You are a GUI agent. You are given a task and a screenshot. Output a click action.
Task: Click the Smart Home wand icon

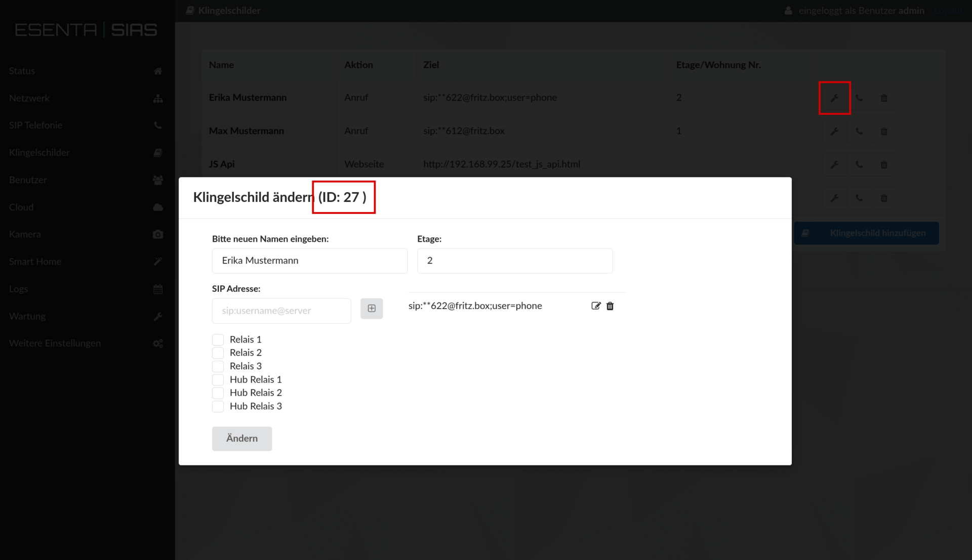pyautogui.click(x=158, y=262)
